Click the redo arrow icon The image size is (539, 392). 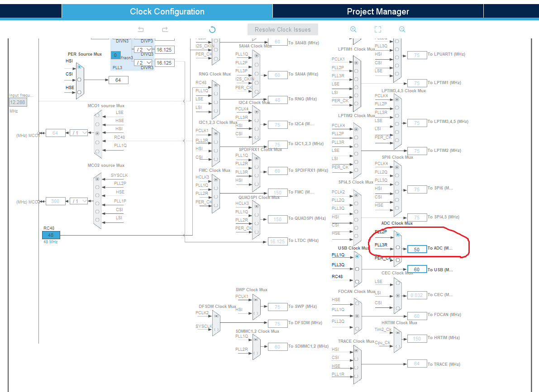tap(165, 29)
